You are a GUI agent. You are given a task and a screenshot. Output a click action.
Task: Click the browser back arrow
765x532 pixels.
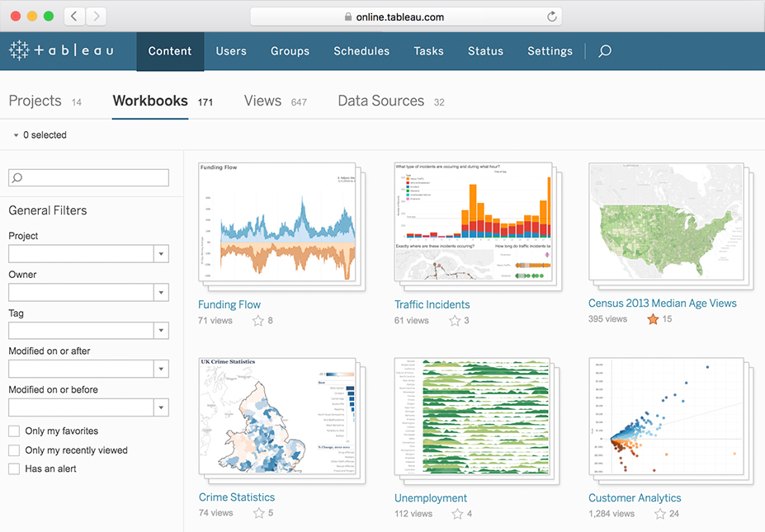point(73,16)
